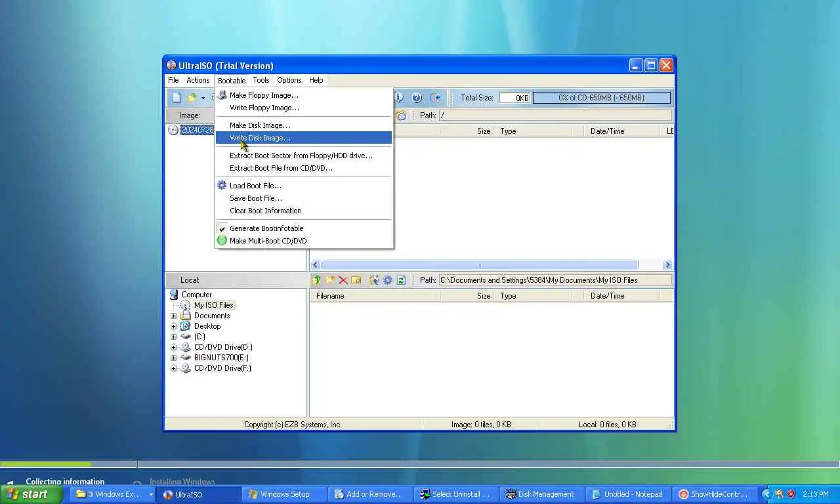The width and height of the screenshot is (840, 504).
Task: Click the local New Folder icon
Action: [330, 280]
